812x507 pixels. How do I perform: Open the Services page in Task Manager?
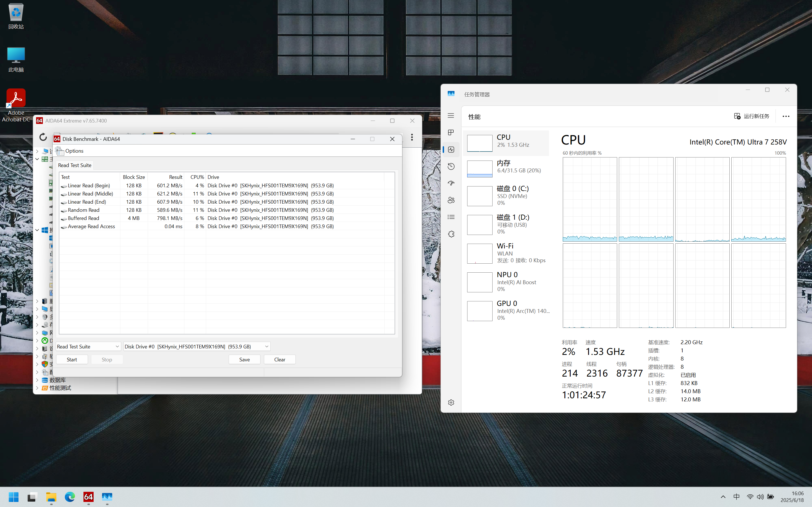[x=451, y=234]
